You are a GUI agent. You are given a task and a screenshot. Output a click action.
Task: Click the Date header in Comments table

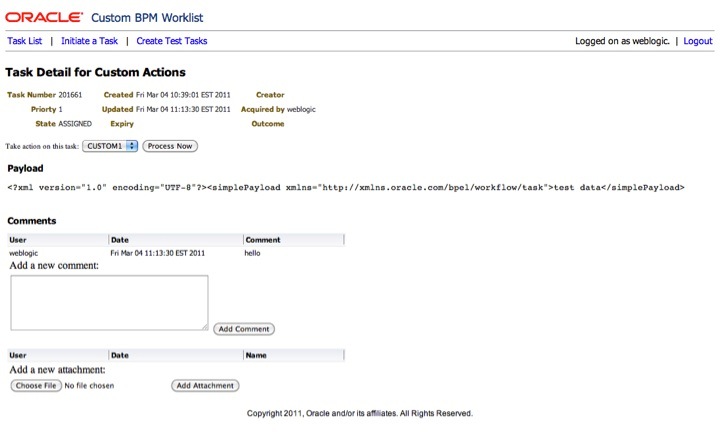point(120,240)
